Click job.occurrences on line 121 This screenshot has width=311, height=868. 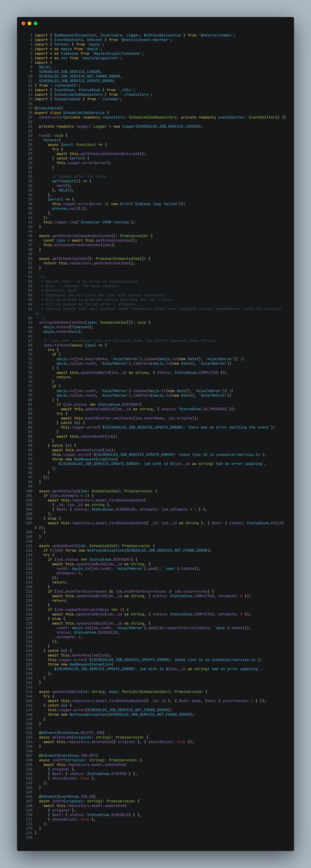tap(191, 591)
